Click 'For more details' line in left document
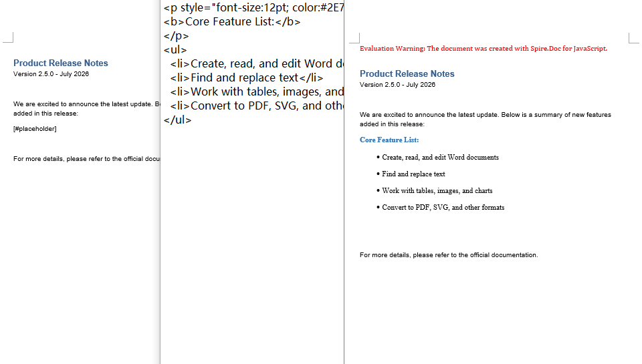 tap(86, 159)
